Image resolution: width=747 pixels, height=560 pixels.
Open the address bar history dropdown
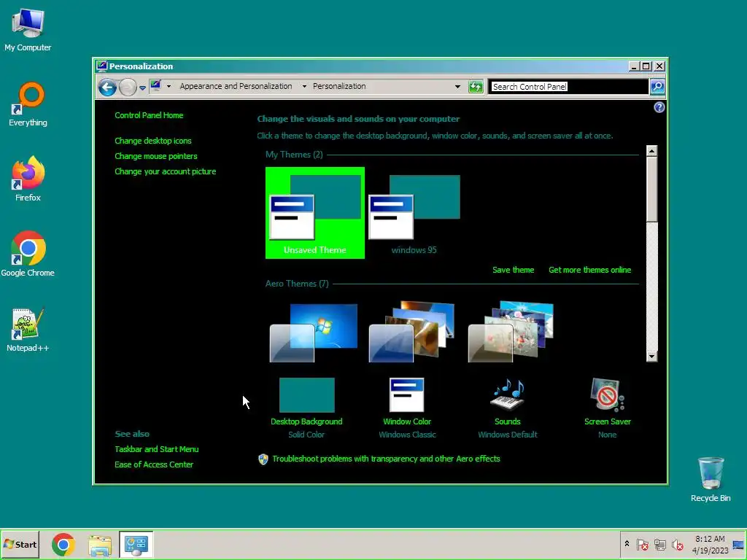(x=457, y=87)
